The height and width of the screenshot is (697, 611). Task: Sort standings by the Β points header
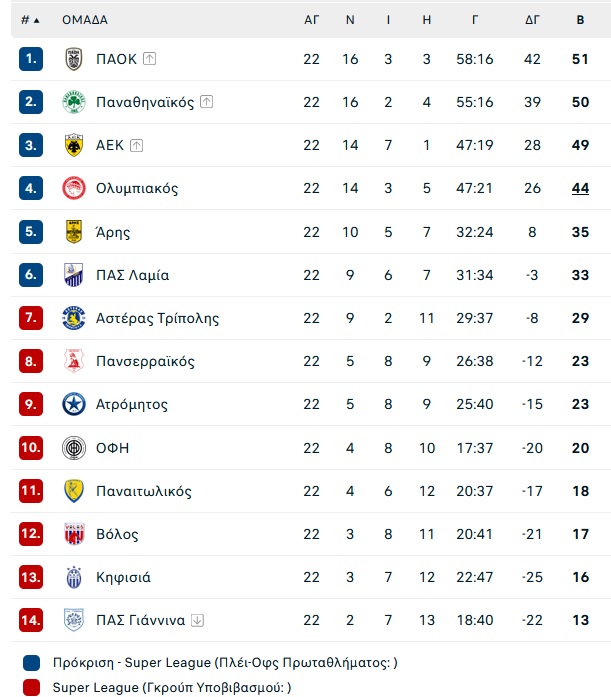click(x=580, y=20)
